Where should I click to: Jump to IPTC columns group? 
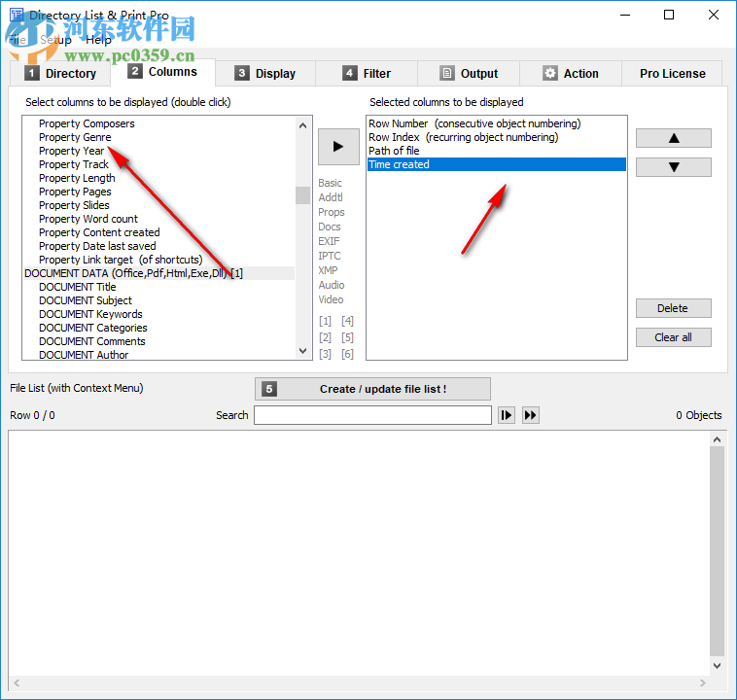330,256
